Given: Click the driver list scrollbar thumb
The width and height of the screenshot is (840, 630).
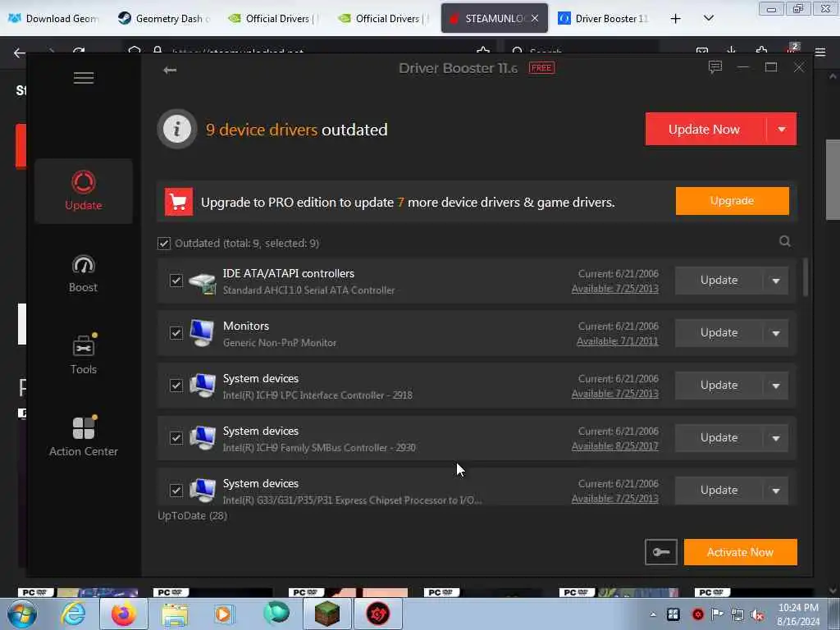Looking at the screenshot, I should (805, 277).
